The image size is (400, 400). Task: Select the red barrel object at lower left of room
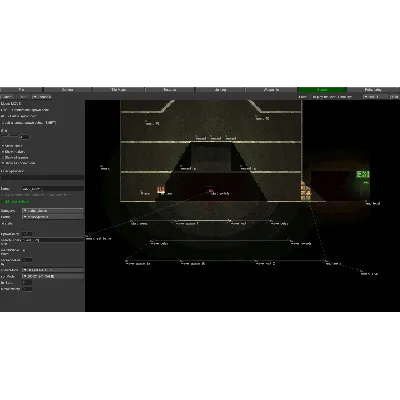click(161, 190)
